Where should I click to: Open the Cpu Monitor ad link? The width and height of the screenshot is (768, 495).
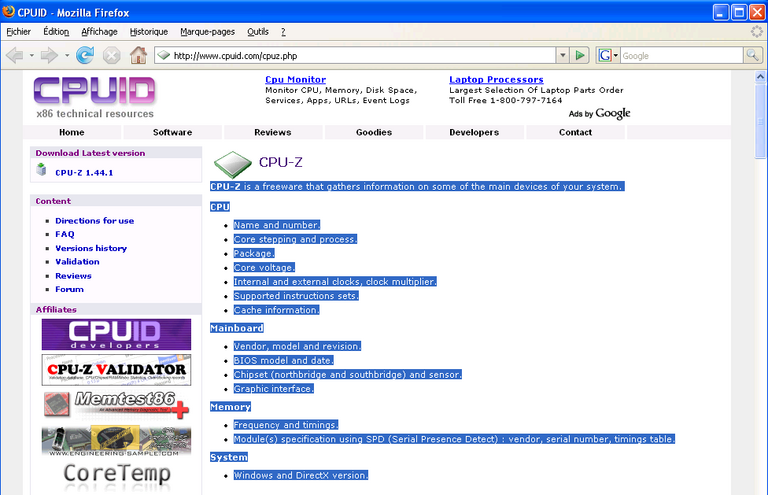click(295, 79)
